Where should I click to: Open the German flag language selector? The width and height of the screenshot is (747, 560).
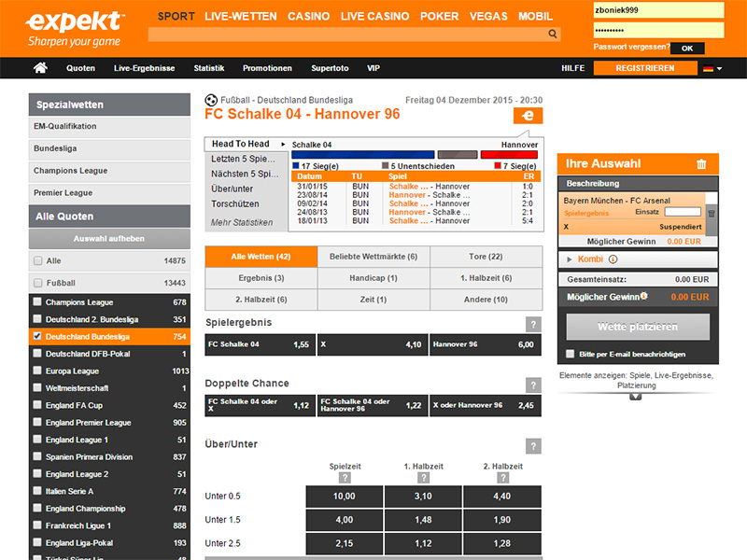click(712, 68)
